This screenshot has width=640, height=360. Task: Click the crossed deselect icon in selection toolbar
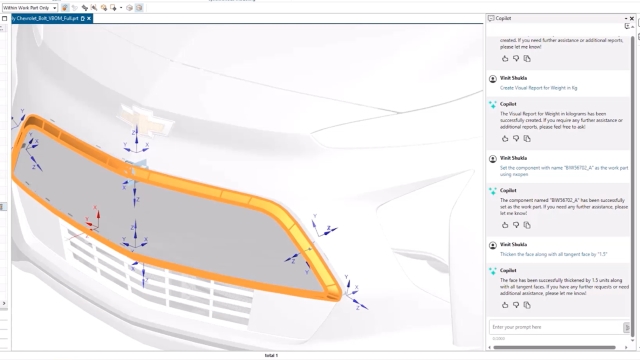coord(94,8)
